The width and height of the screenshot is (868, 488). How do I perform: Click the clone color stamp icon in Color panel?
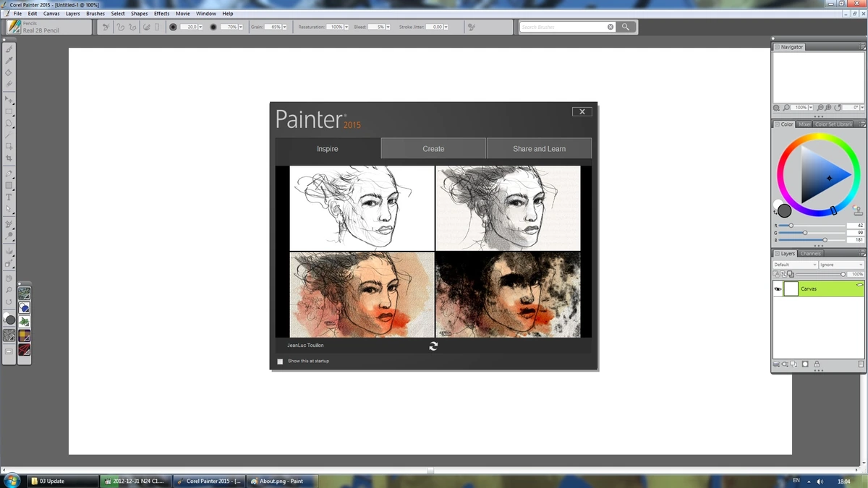[858, 210]
